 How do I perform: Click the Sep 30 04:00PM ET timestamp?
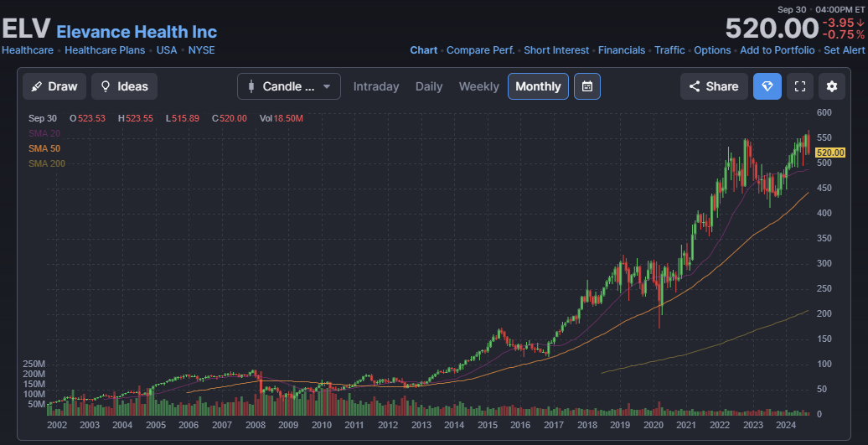click(821, 9)
